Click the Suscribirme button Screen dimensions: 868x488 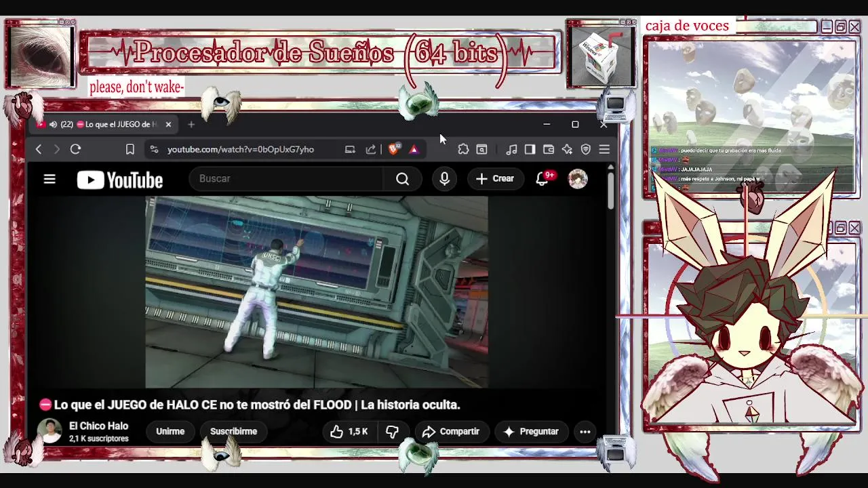[x=233, y=432]
